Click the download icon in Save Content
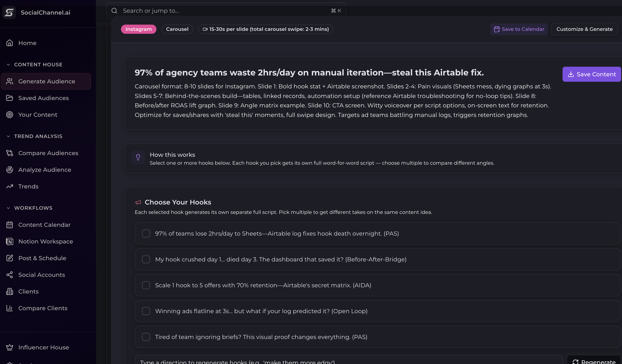This screenshot has width=622, height=364. click(x=571, y=74)
